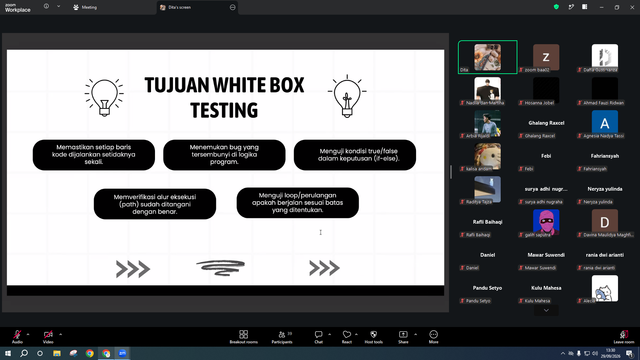640x360 pixels.
Task: Click the Share screen button
Action: (403, 337)
